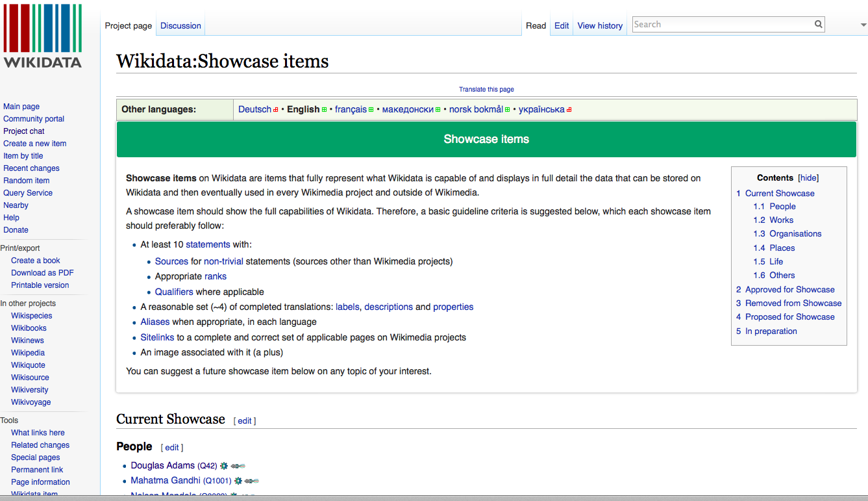
Task: Open Nearby in sidebar
Action: (x=16, y=205)
